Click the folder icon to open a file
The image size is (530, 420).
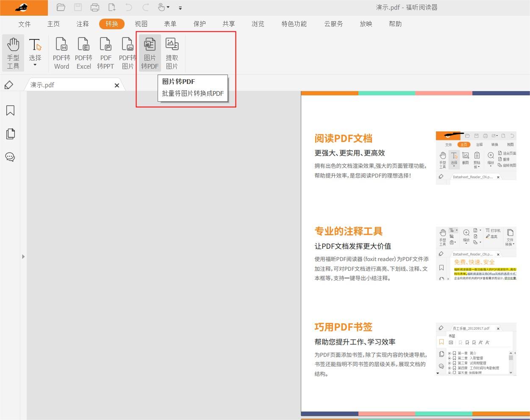tap(61, 7)
